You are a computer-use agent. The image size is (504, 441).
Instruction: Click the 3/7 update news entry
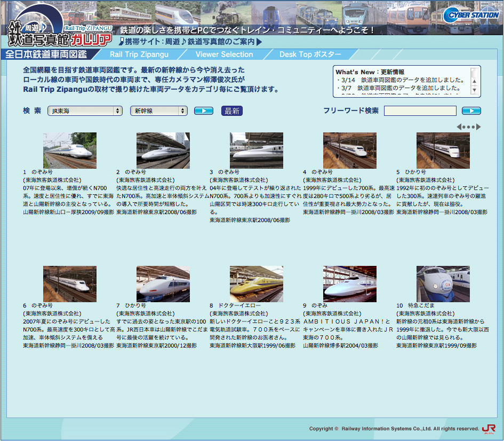click(x=398, y=88)
